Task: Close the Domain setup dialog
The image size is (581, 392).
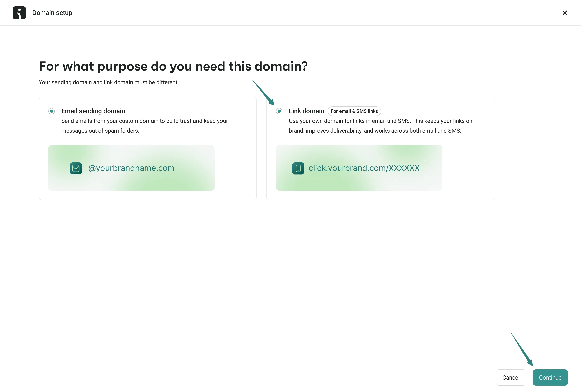Action: click(564, 13)
